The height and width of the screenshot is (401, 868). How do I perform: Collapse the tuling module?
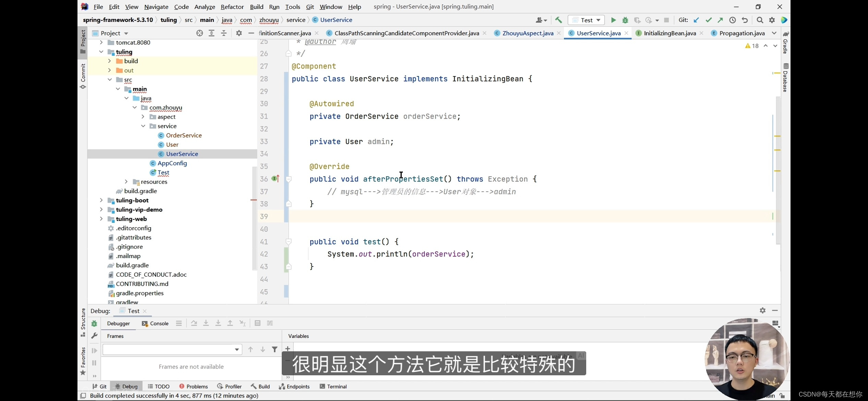101,52
